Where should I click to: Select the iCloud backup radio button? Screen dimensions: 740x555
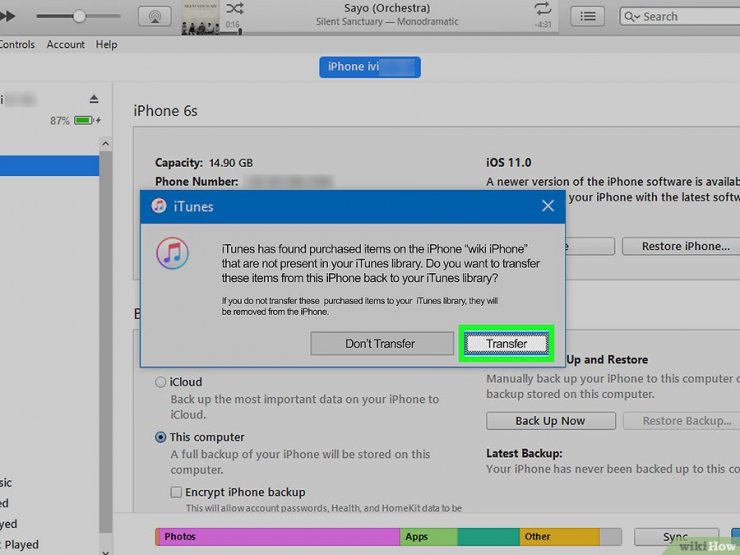point(160,382)
